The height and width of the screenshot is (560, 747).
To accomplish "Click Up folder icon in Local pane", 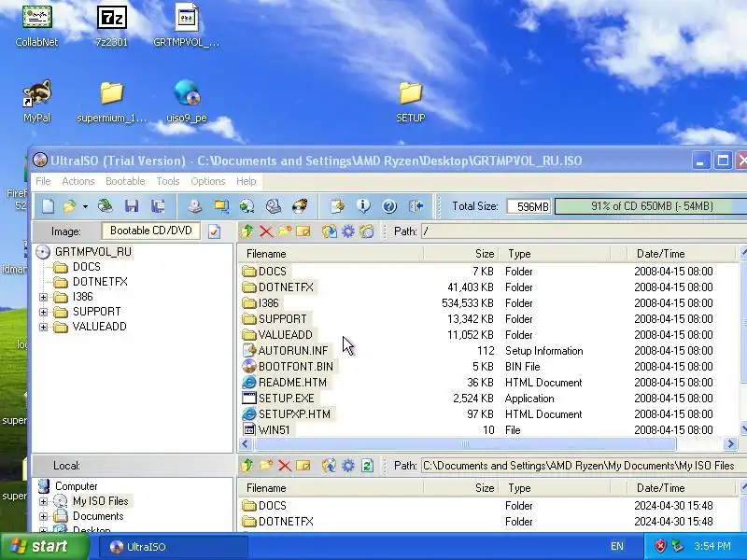I will (x=247, y=465).
